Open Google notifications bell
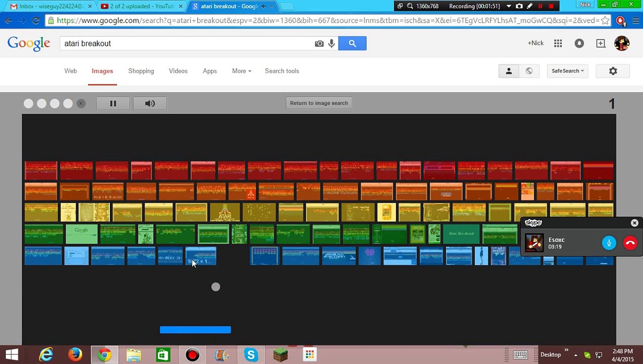This screenshot has height=364, width=643. pos(579,43)
